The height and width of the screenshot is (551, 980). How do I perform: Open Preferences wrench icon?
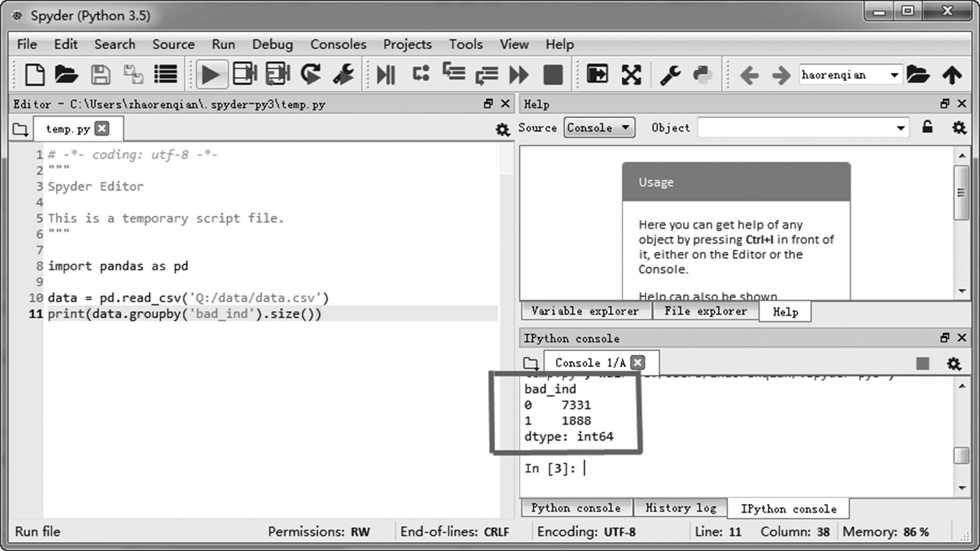tap(670, 75)
